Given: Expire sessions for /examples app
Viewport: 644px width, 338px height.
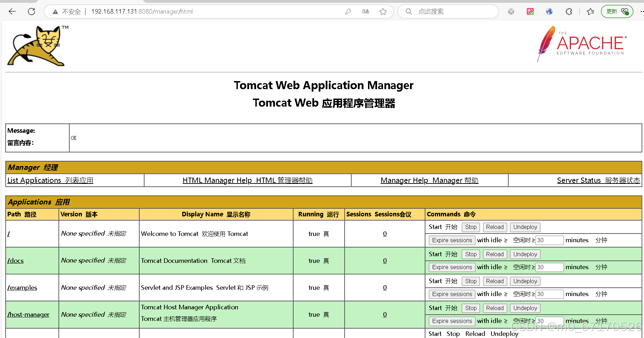Looking at the screenshot, I should pos(452,294).
